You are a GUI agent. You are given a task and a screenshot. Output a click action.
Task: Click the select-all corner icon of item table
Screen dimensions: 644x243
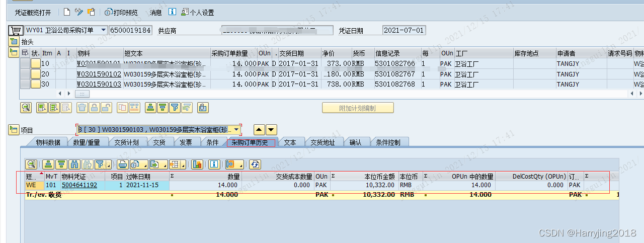(25, 53)
